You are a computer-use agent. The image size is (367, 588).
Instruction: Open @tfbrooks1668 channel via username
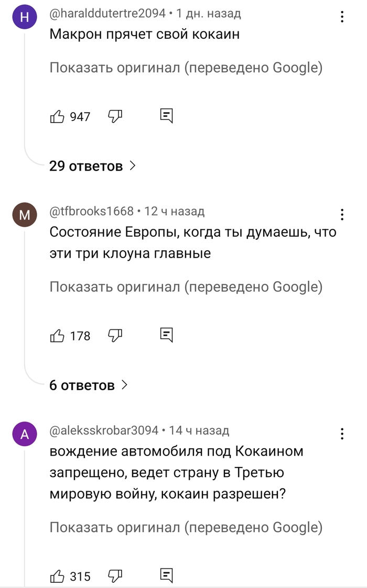point(92,212)
